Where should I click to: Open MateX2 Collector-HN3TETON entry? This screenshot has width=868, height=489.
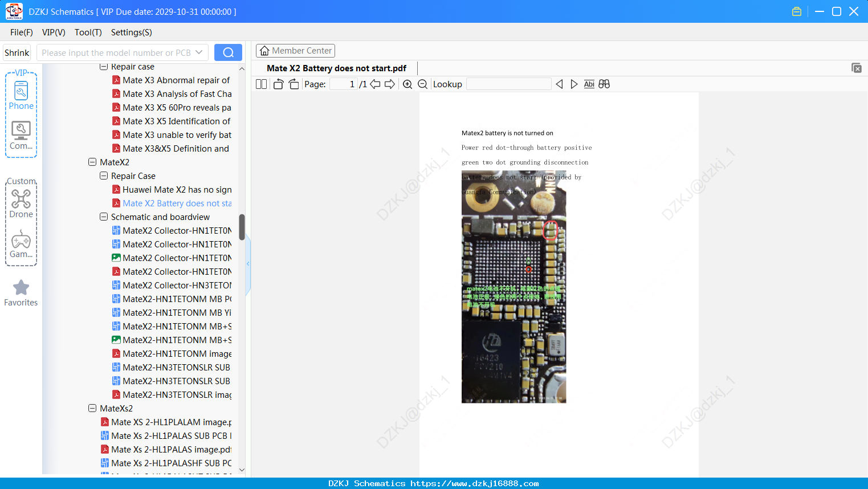pyautogui.click(x=172, y=286)
